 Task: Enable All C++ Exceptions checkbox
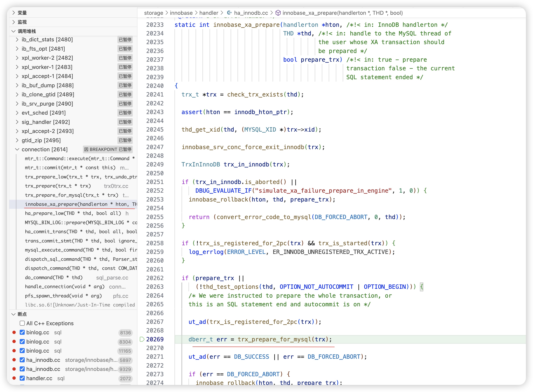click(22, 323)
